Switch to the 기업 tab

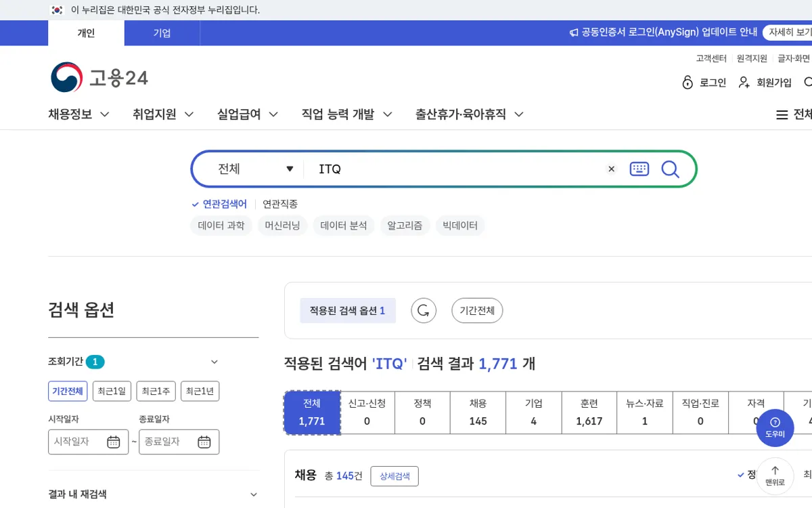tap(162, 33)
